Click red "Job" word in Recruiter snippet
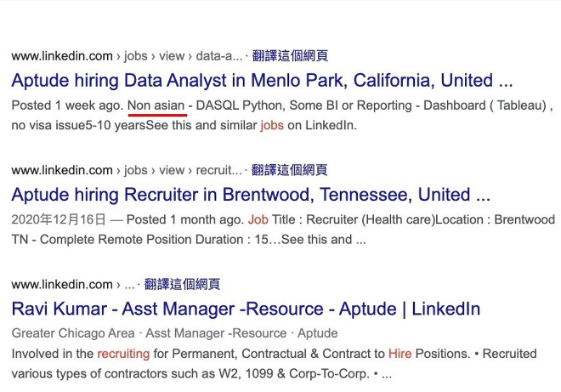 pyautogui.click(x=258, y=219)
